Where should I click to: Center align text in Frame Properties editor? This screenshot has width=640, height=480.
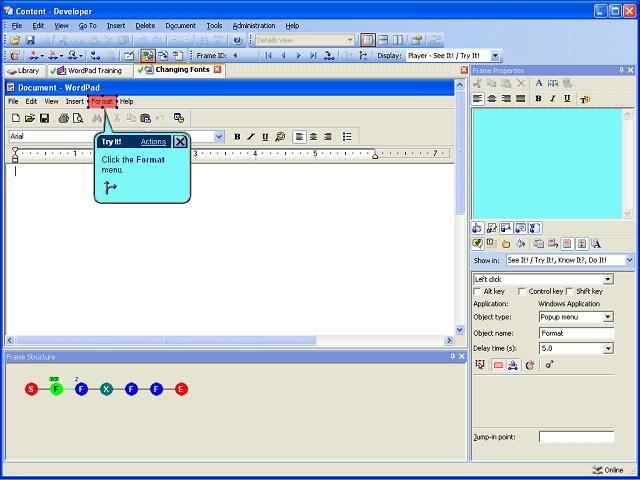point(492,99)
